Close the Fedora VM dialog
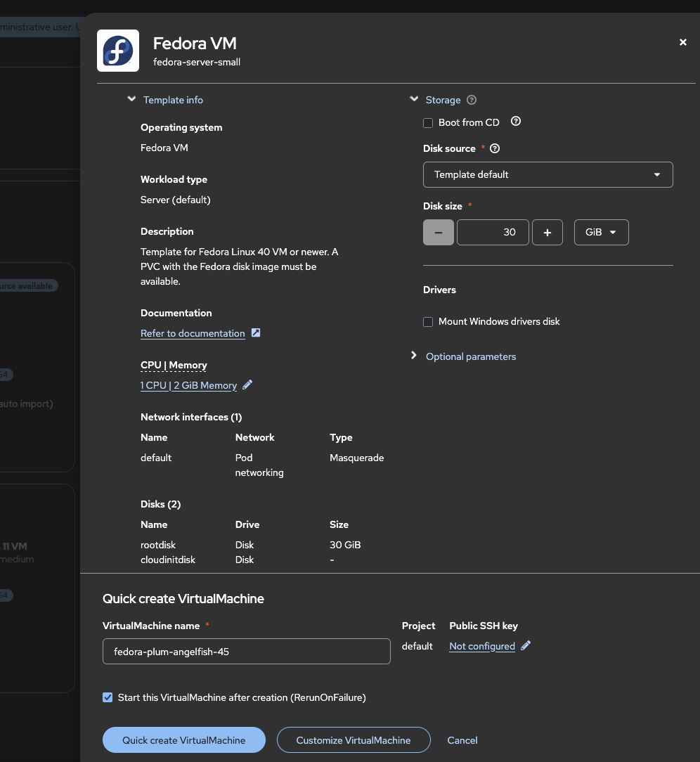Screen dimensions: 700x762 click(683, 42)
